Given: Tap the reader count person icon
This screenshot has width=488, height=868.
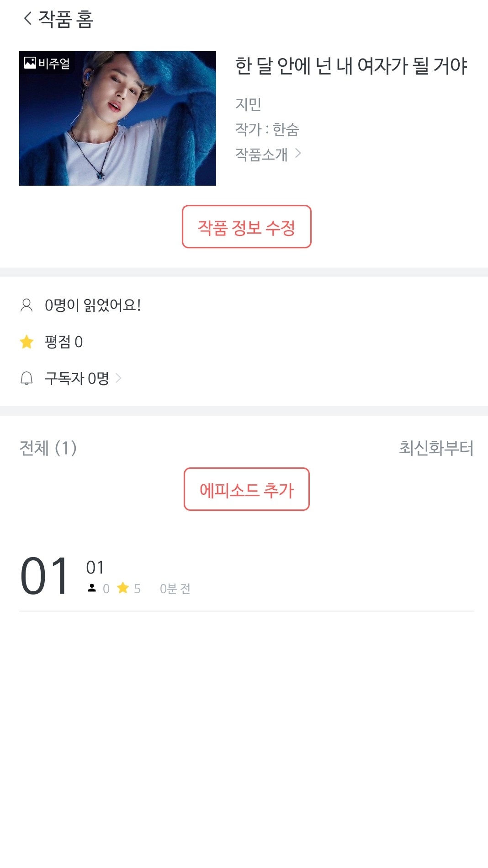Looking at the screenshot, I should click(27, 305).
